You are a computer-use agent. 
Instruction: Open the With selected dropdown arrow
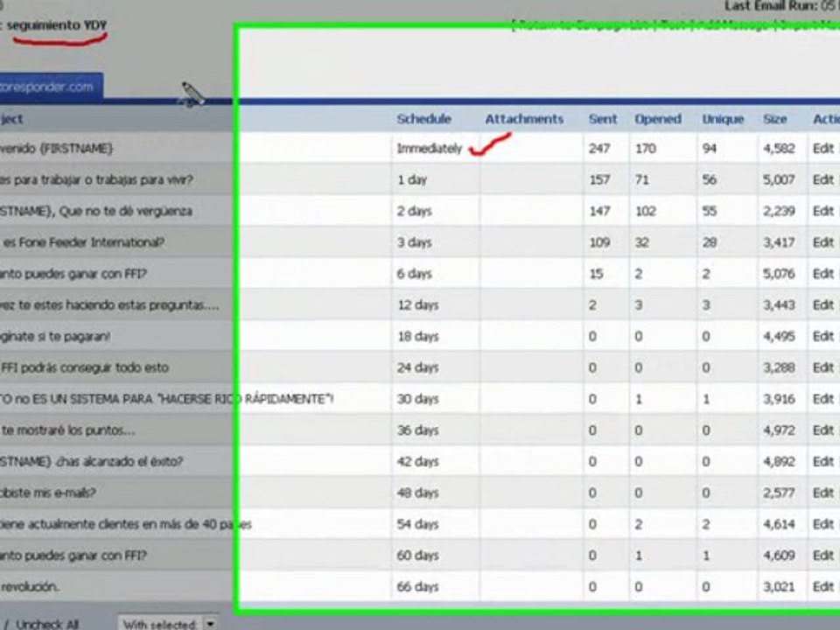tap(211, 624)
